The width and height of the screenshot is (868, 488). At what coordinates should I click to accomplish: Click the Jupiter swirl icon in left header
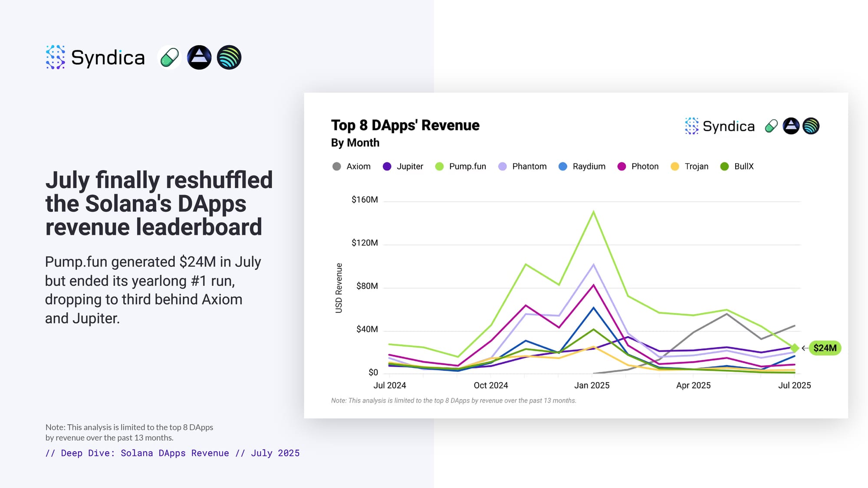(x=229, y=57)
